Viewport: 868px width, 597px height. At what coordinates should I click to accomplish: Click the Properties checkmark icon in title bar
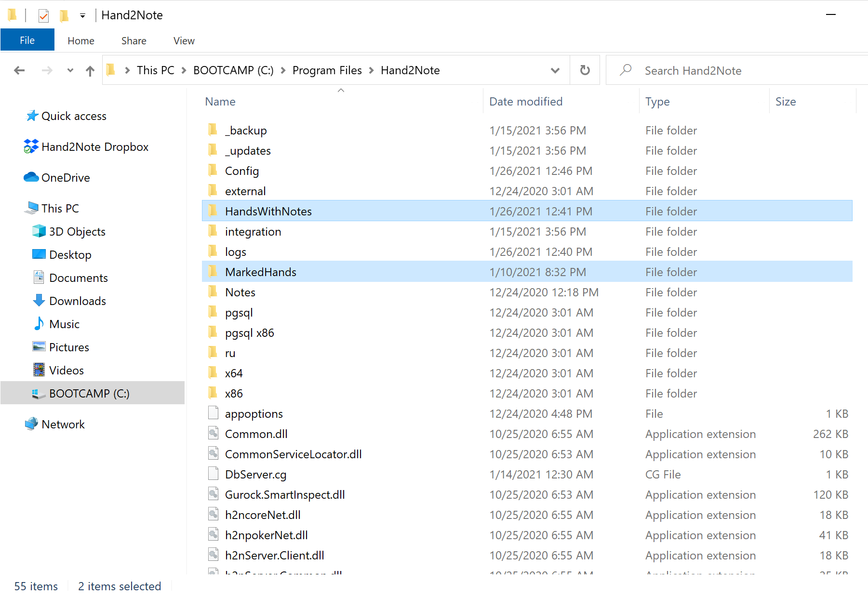[43, 15]
